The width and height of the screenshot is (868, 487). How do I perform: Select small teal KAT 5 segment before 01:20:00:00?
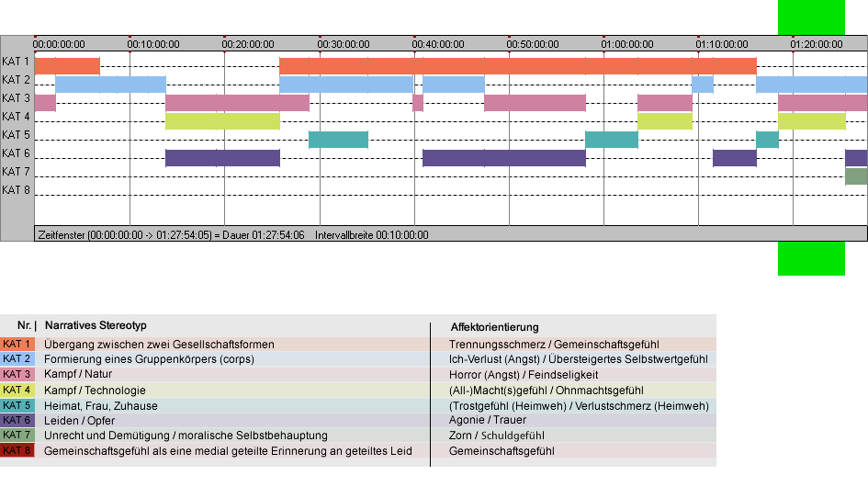(x=767, y=140)
